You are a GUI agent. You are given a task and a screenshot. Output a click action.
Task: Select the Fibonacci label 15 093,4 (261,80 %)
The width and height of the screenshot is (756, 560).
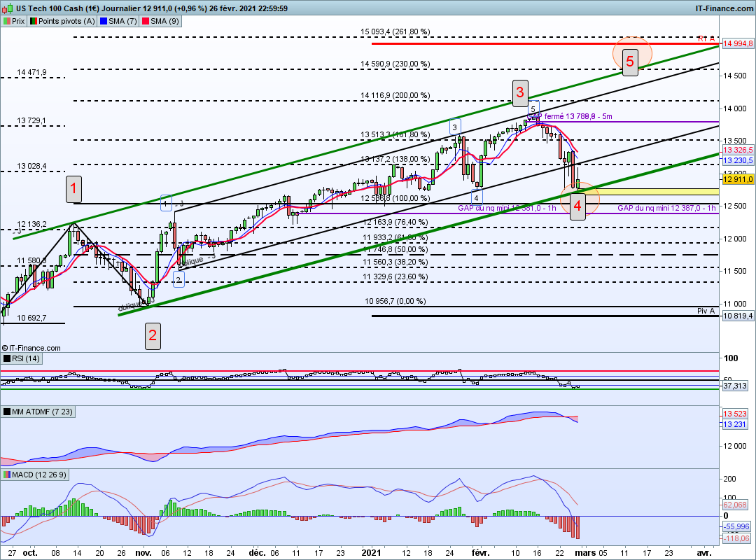(395, 31)
